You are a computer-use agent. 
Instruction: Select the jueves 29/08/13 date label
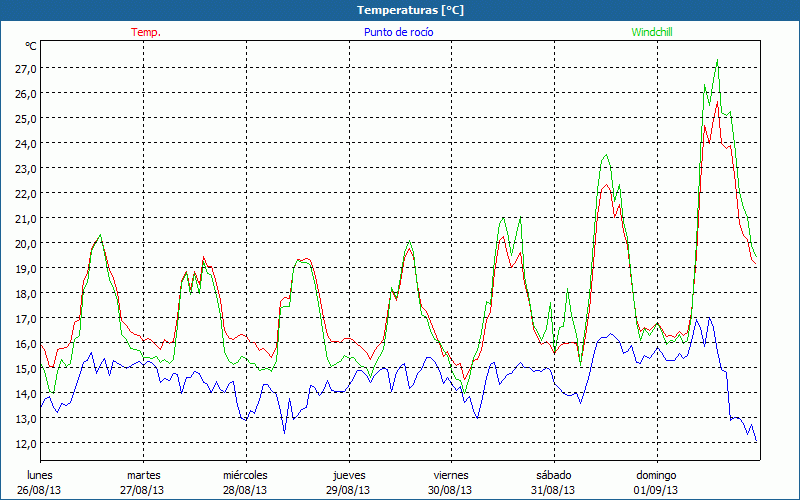pyautogui.click(x=348, y=482)
